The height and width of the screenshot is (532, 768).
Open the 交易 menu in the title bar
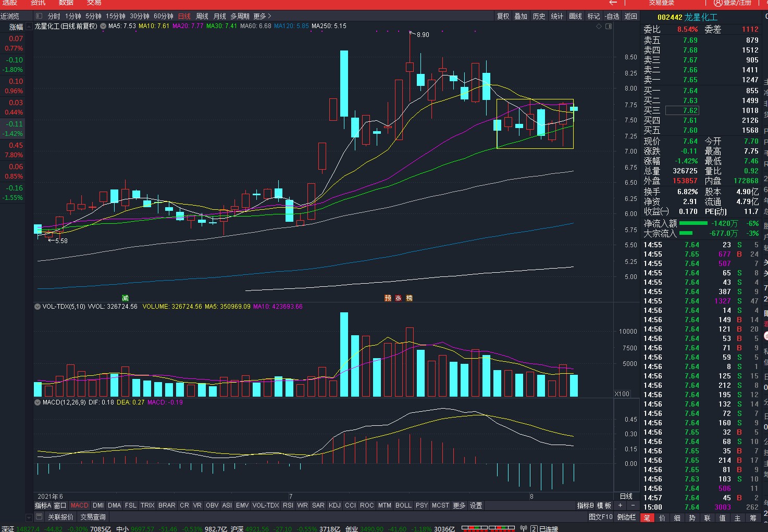pyautogui.click(x=94, y=3)
